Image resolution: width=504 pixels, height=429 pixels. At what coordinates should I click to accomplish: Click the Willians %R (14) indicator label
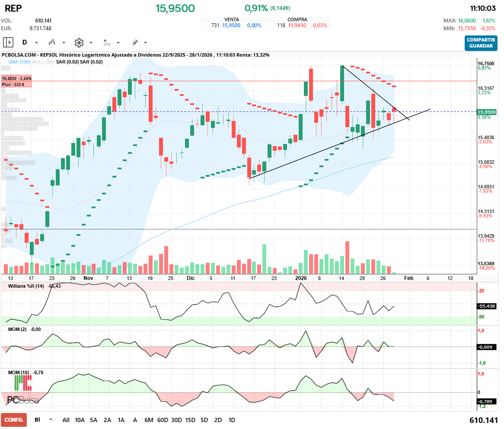pos(26,286)
